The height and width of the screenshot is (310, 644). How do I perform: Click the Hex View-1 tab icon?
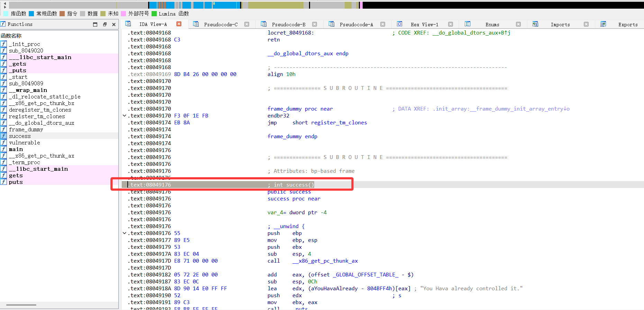click(399, 24)
